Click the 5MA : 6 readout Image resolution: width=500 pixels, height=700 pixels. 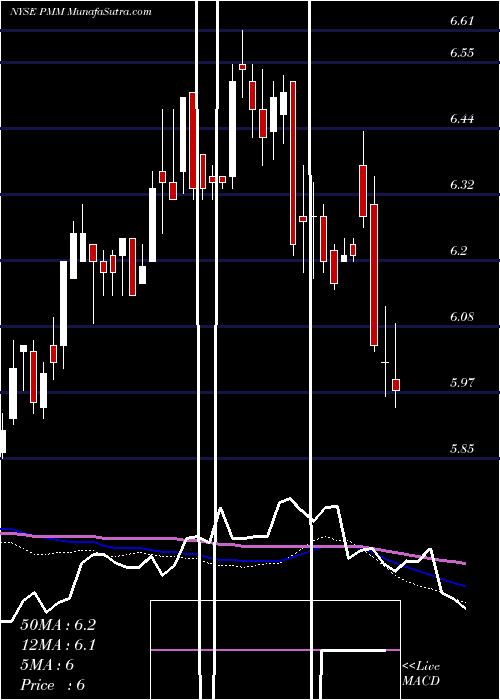coord(47,665)
